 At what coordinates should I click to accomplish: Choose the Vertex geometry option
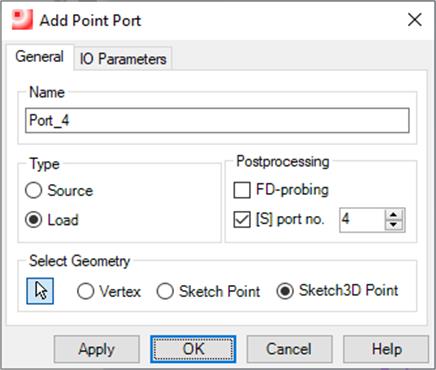85,291
